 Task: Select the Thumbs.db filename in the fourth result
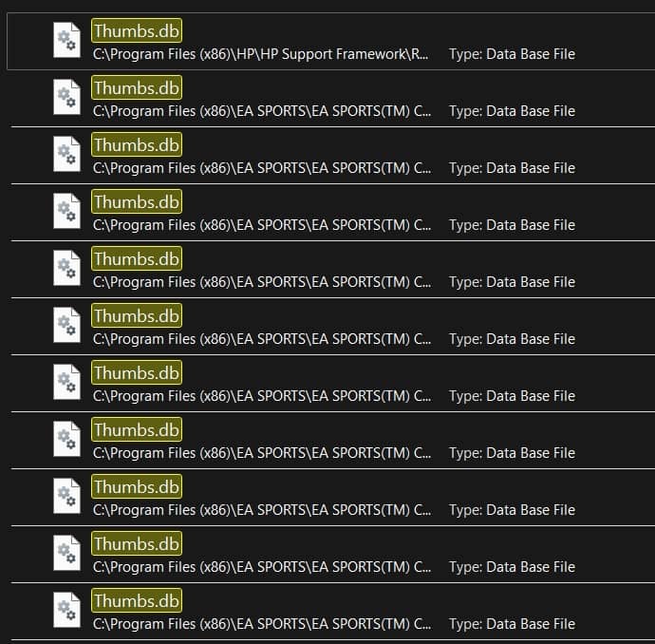click(137, 202)
